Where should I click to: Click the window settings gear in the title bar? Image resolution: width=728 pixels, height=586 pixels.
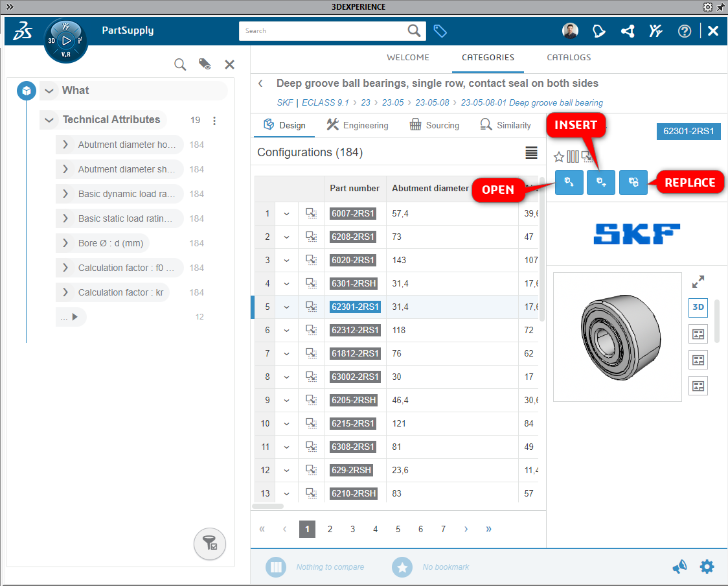(x=707, y=7)
